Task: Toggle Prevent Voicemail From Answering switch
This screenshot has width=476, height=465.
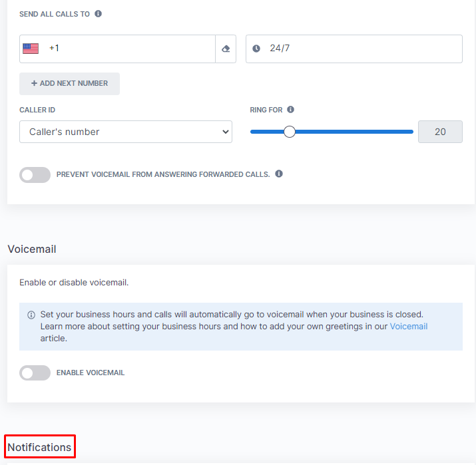Action: tap(35, 175)
